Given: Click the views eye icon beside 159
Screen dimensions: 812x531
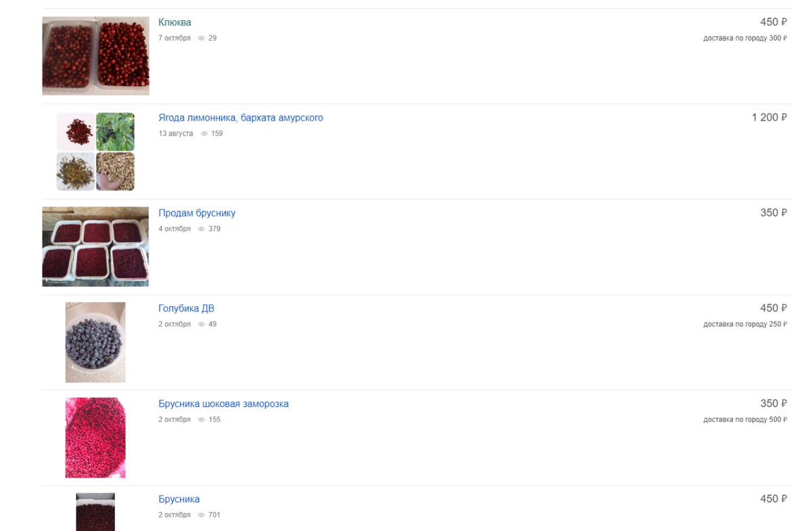Looking at the screenshot, I should pos(205,134).
